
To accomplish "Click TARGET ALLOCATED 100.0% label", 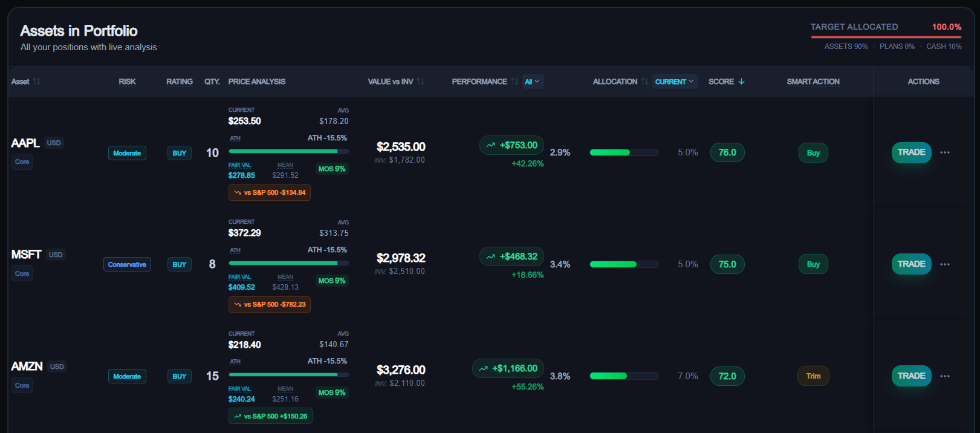I will [x=886, y=27].
